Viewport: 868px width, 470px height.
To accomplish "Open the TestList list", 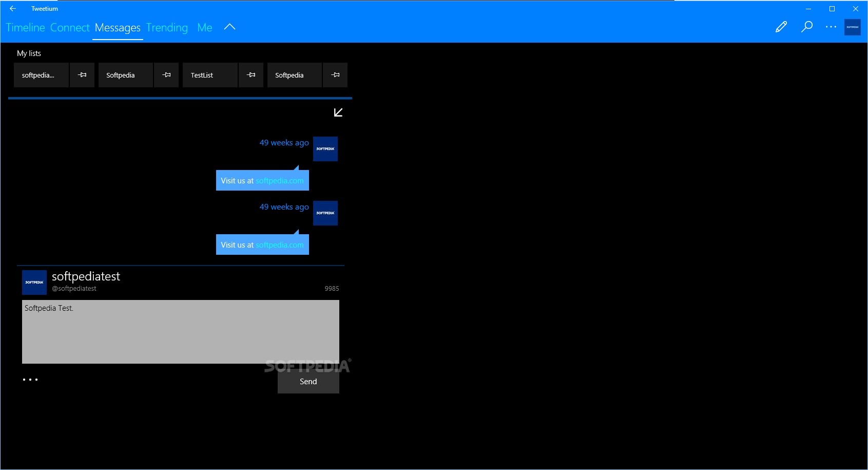I will (x=210, y=75).
